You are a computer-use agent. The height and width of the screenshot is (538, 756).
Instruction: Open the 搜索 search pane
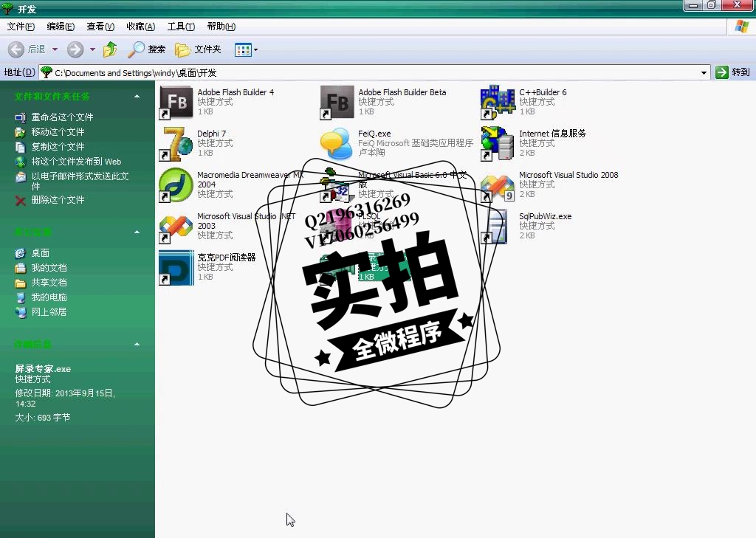(x=147, y=49)
